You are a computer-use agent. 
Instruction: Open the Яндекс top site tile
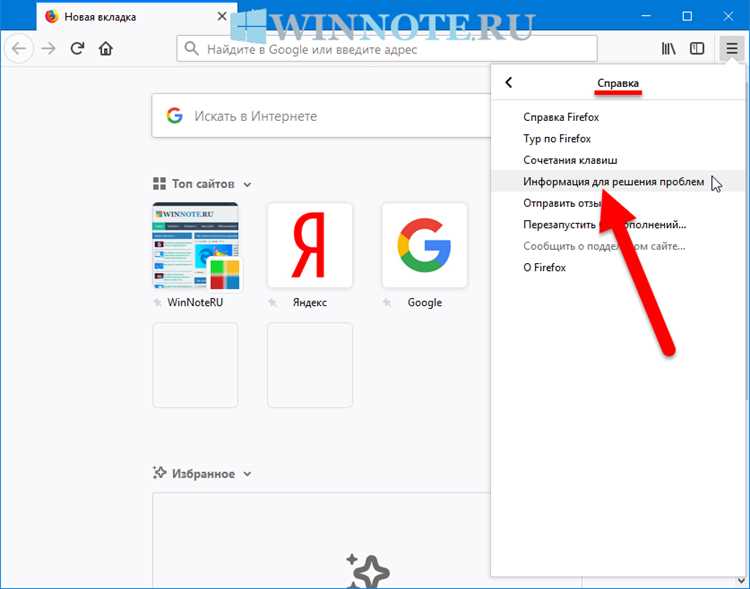(x=310, y=245)
